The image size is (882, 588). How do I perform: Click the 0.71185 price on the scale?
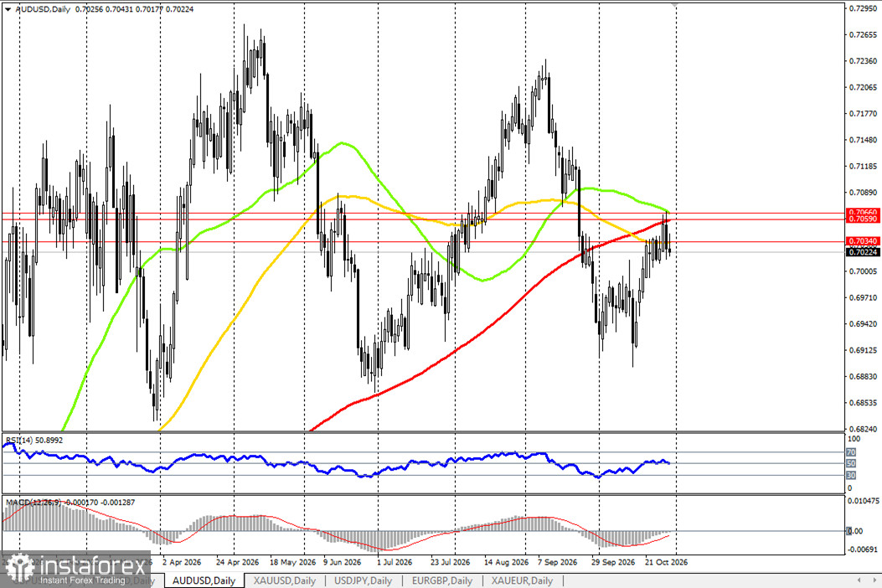[x=862, y=166]
